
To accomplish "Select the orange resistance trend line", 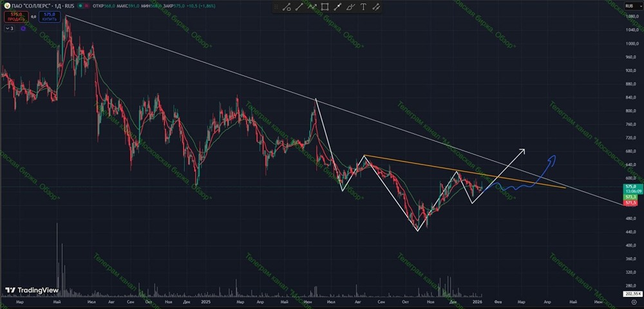I will (464, 171).
